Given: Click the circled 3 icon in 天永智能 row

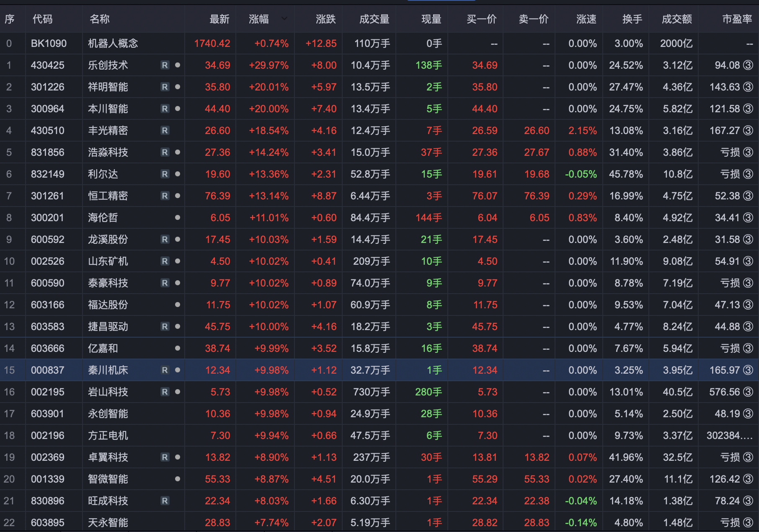Looking at the screenshot, I should (x=748, y=523).
